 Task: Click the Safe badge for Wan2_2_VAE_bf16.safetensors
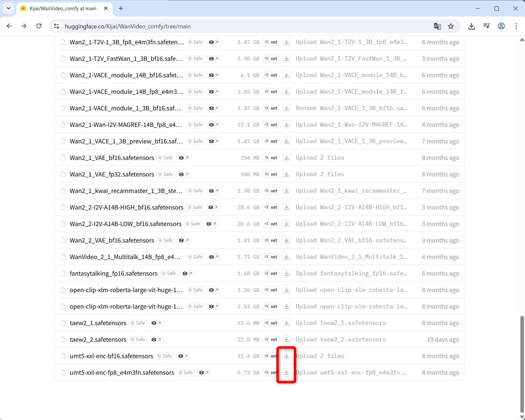165,240
